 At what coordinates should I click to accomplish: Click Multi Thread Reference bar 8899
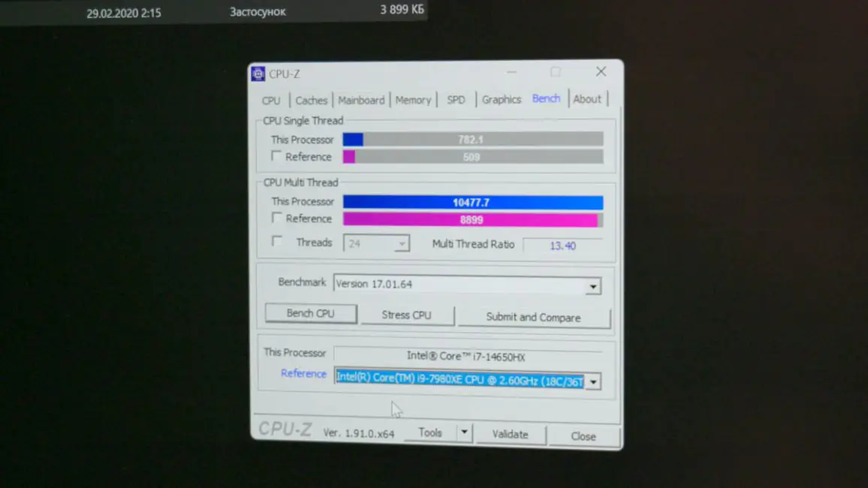pos(473,220)
